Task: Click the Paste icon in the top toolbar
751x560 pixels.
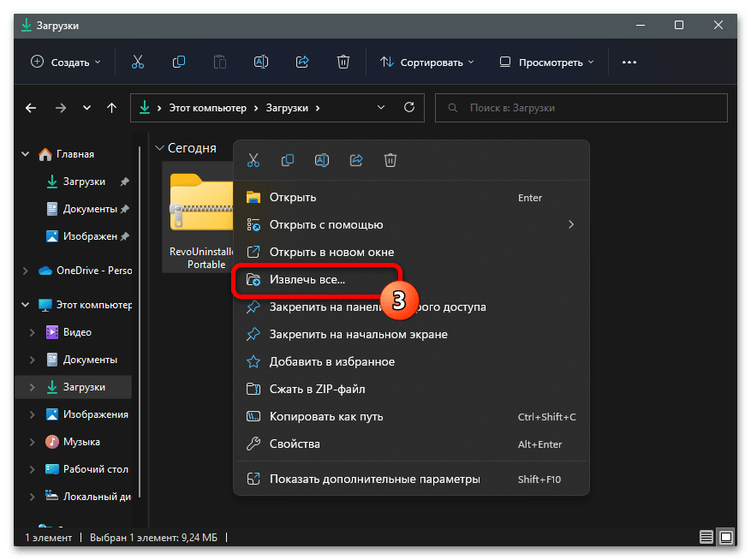Action: point(220,63)
